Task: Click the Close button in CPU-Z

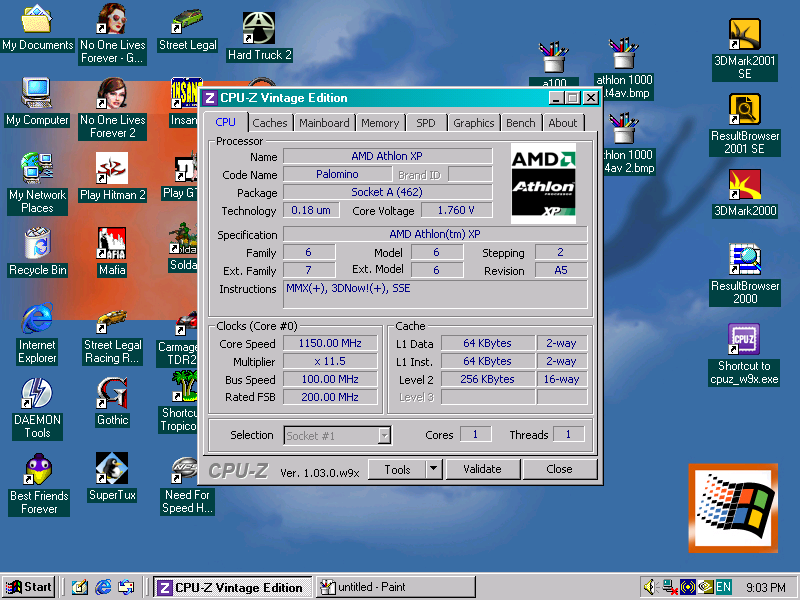Action: [x=559, y=469]
